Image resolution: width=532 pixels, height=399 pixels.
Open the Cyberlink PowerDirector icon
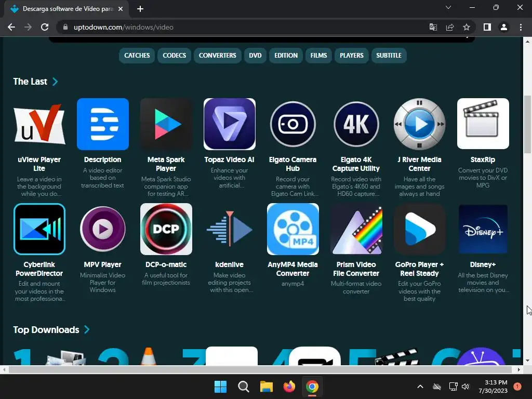[39, 229]
